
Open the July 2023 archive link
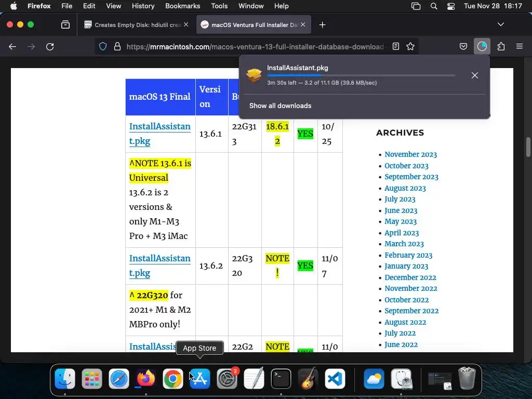click(400, 199)
